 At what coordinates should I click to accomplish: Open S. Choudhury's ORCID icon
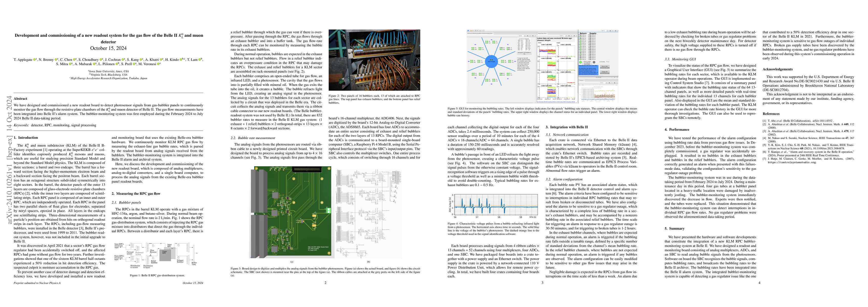click(101, 60)
